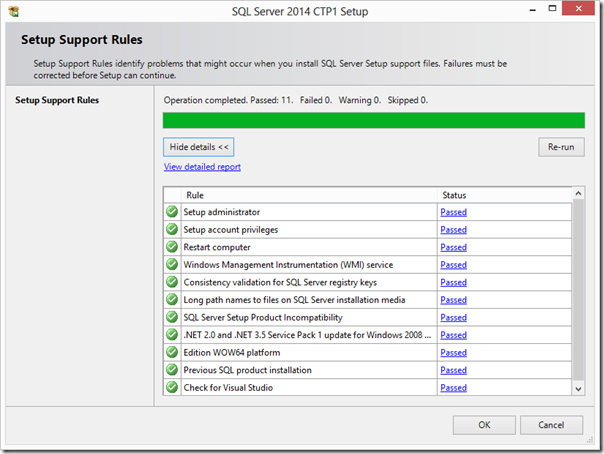Click green check icon beside Restart computer
Image resolution: width=604 pixels, height=454 pixels.
click(172, 246)
